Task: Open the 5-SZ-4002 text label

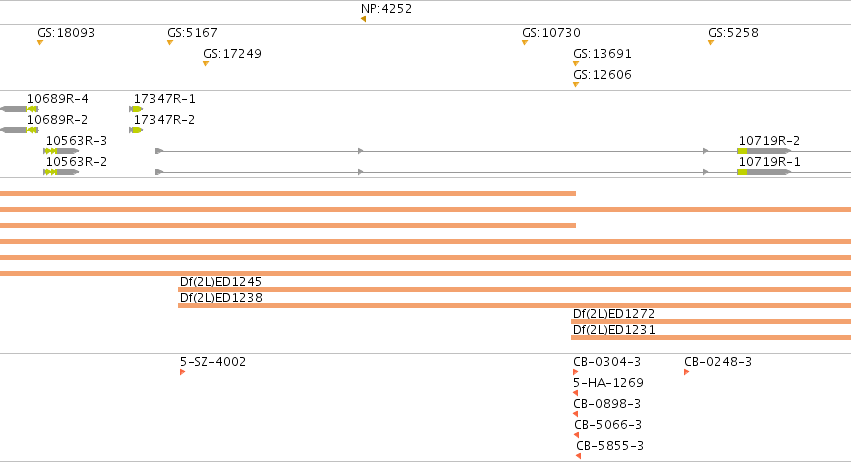Action: click(x=213, y=362)
